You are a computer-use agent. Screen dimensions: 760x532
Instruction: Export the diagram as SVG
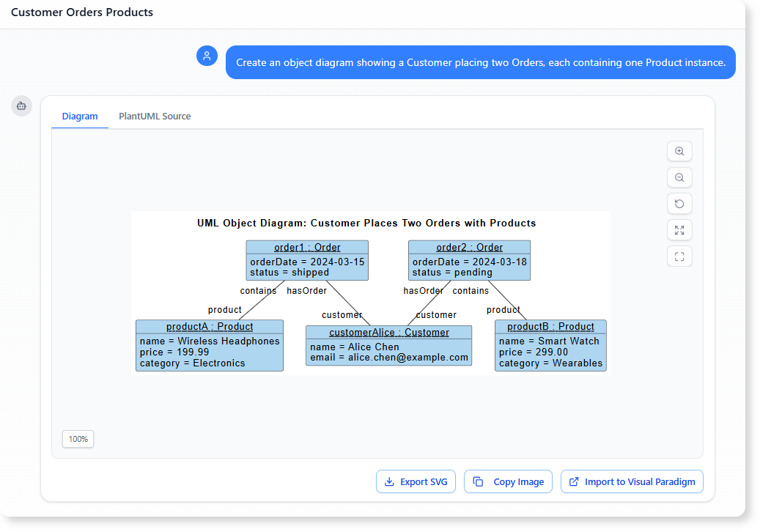click(x=416, y=481)
